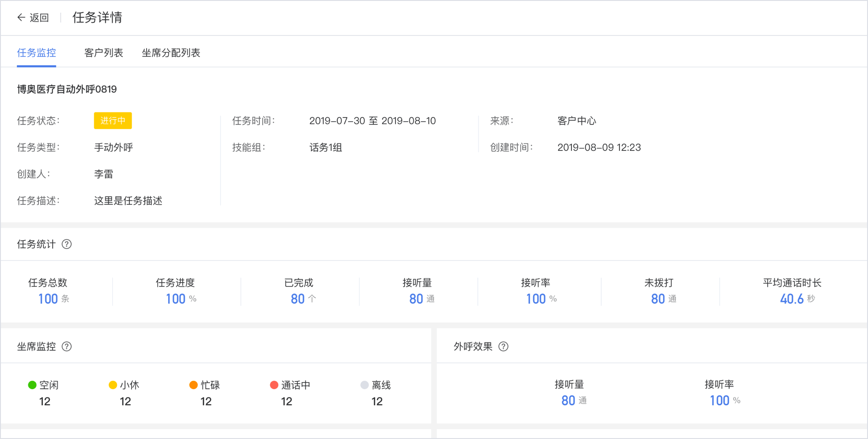868x439 pixels.
Task: Click the yellow 小休 status dot
Action: (113, 385)
